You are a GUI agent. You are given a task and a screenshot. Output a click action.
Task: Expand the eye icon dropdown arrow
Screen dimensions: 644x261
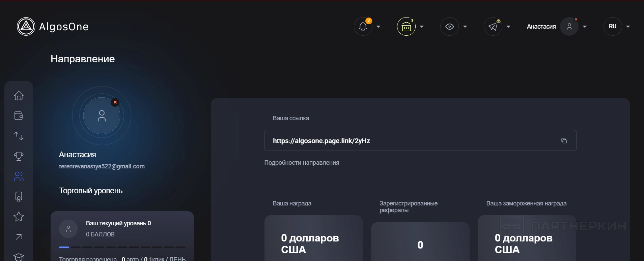tap(465, 27)
